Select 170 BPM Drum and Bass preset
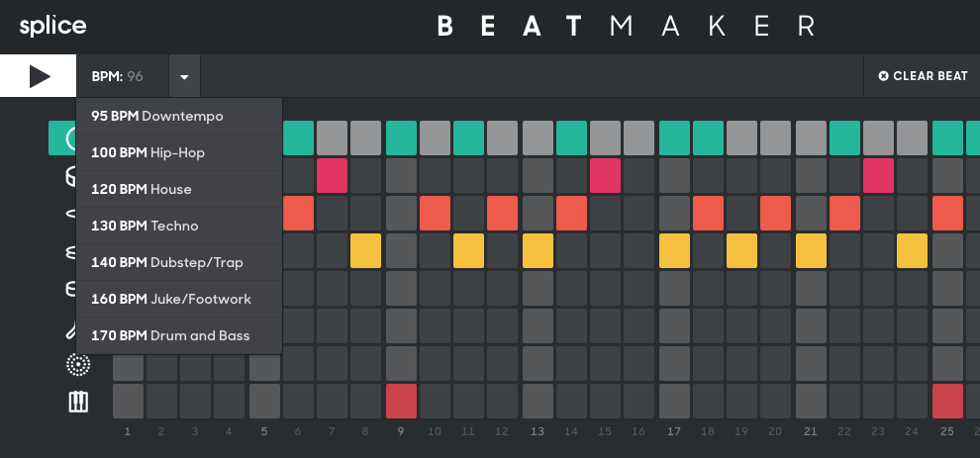This screenshot has height=458, width=980. click(179, 335)
